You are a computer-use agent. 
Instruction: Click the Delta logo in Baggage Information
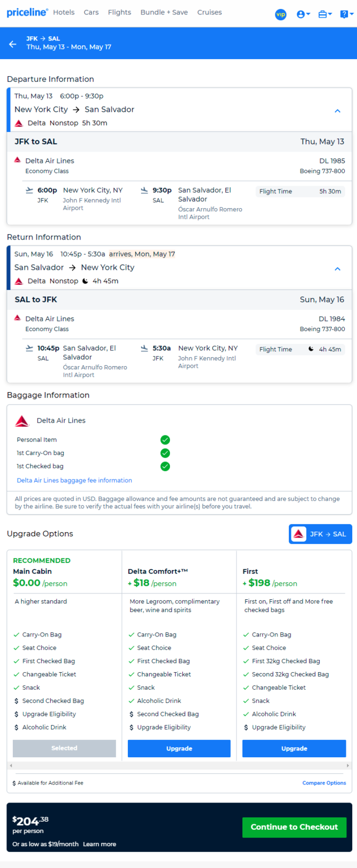click(x=22, y=421)
